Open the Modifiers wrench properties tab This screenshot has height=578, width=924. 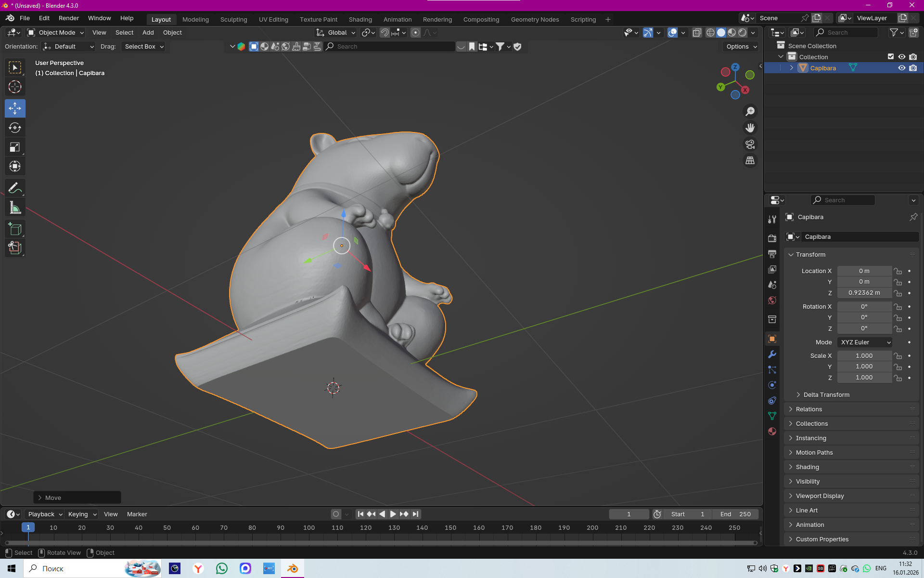(x=772, y=355)
